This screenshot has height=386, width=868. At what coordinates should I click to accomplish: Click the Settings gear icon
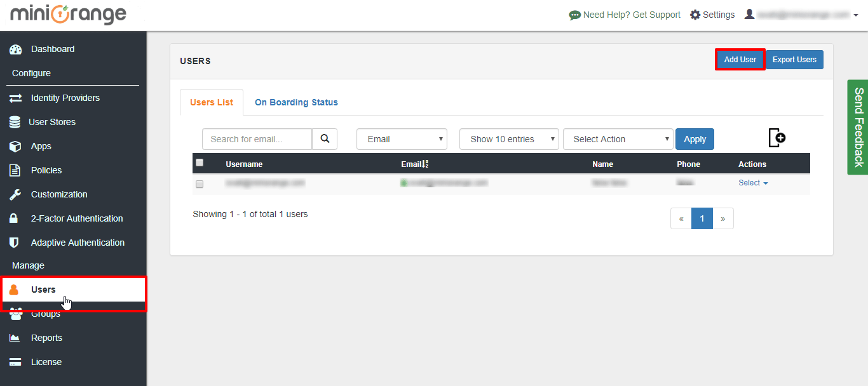click(695, 15)
